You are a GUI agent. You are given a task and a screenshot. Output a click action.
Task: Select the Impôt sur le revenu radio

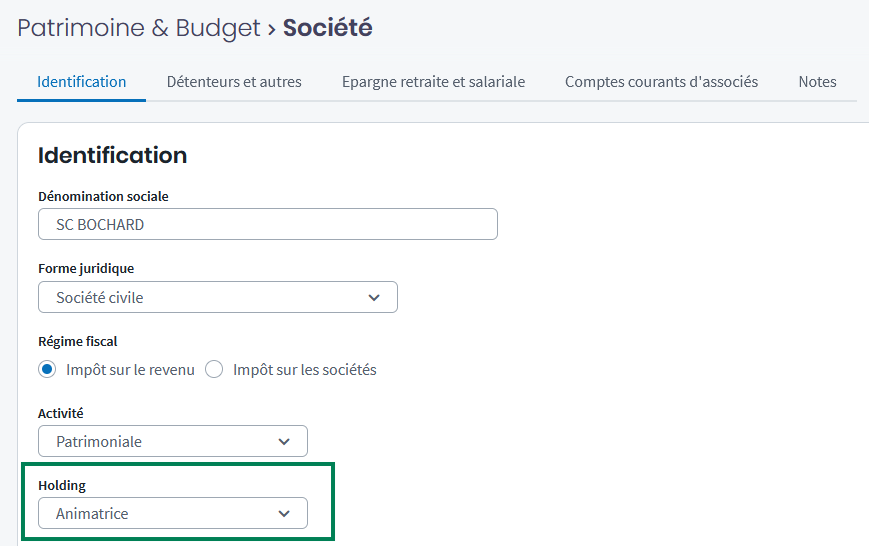pos(47,370)
